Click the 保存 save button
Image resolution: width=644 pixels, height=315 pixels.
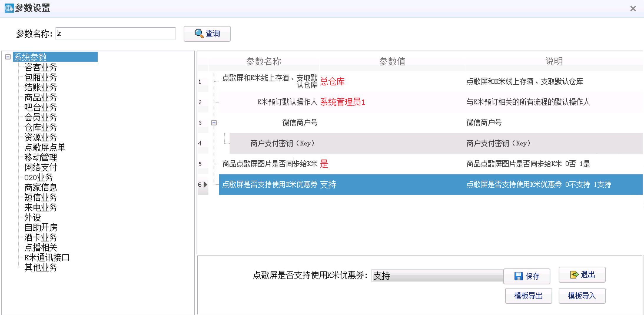click(x=527, y=276)
